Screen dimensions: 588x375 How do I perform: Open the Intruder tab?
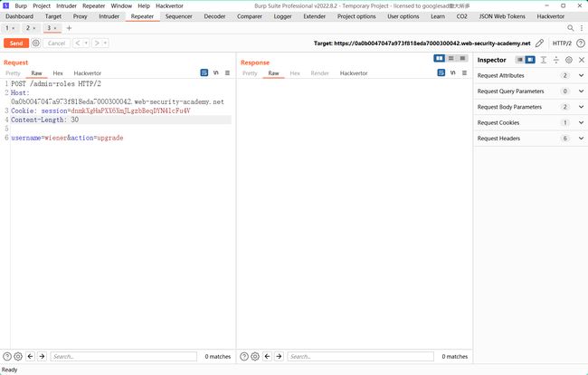point(109,16)
